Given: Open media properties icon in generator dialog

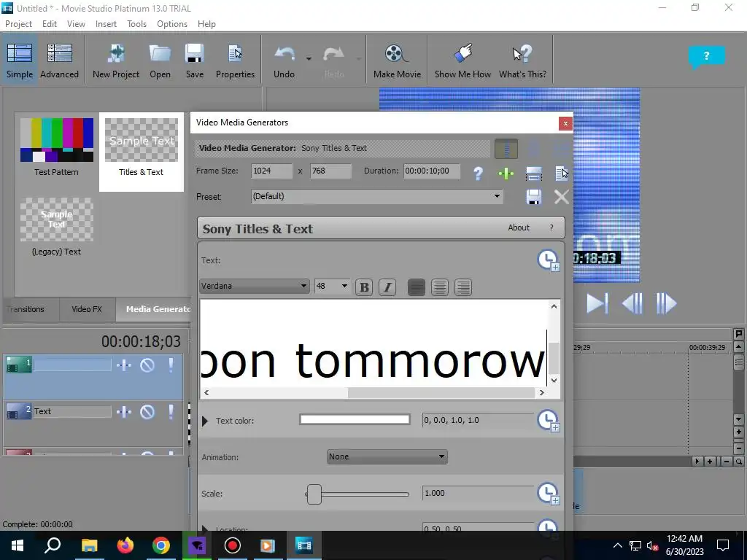Looking at the screenshot, I should tap(561, 174).
